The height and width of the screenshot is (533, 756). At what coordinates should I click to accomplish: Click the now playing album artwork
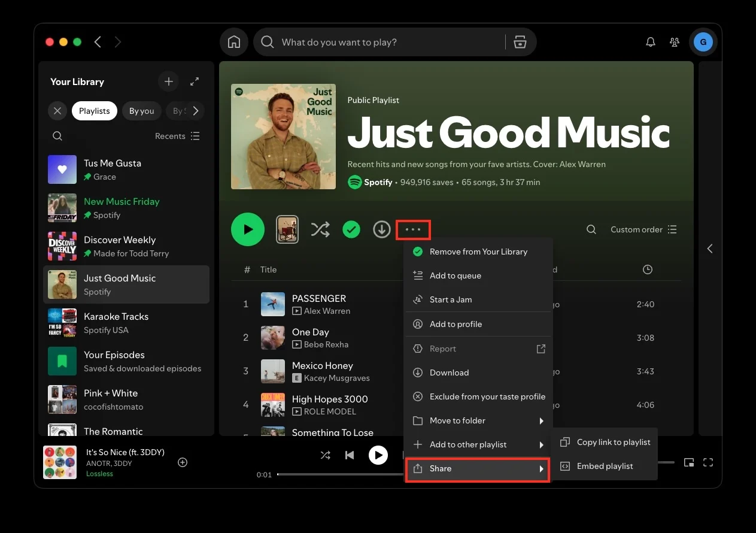[x=60, y=462]
